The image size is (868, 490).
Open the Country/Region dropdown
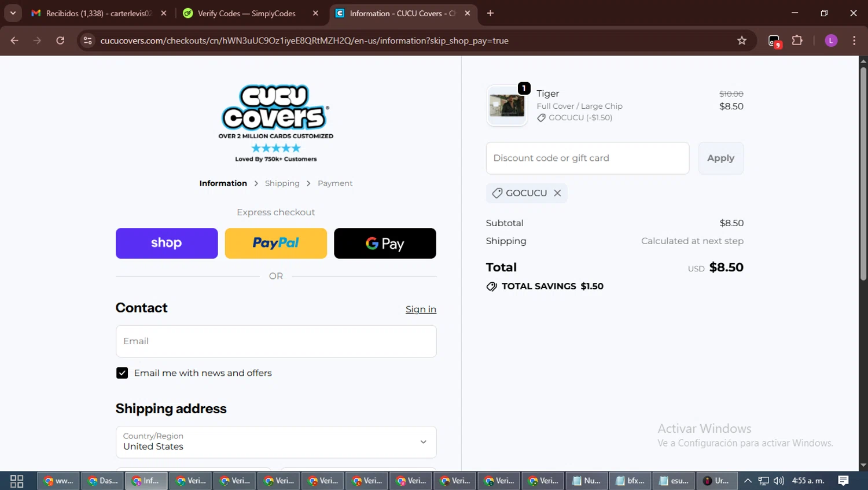pyautogui.click(x=276, y=442)
